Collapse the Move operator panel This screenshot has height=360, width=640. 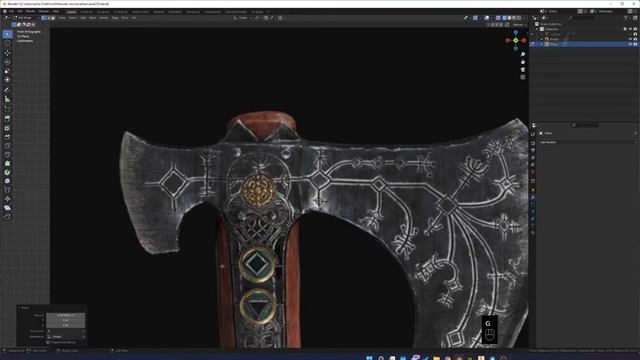20,308
